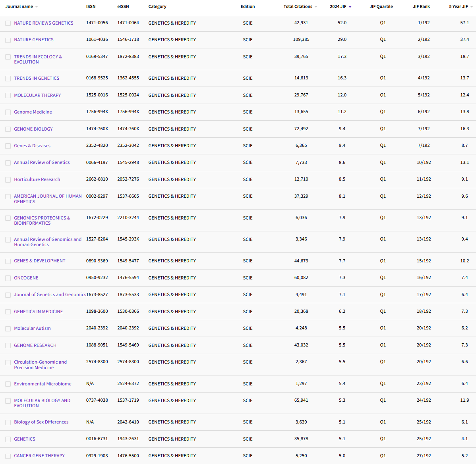
Task: Tick the checkbox beside ONCOGENE
Action: tap(8, 278)
